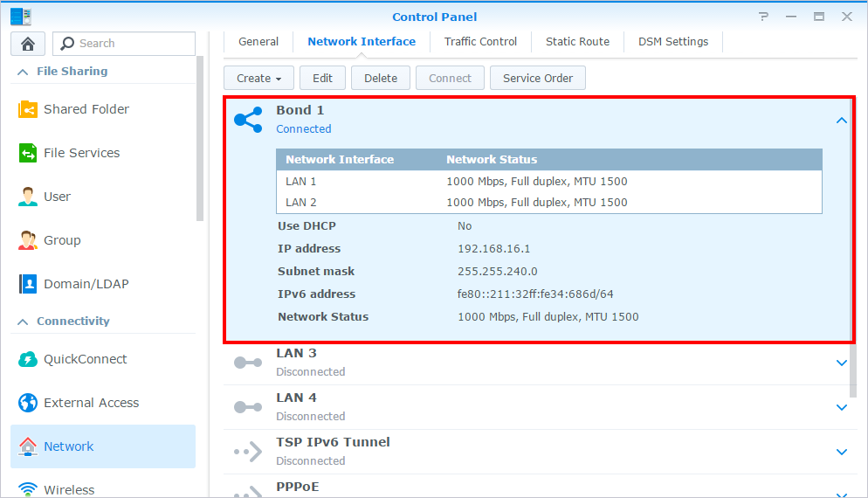The width and height of the screenshot is (868, 498).
Task: Click the TSP IPv6 Tunnel arrow icon
Action: coord(248,452)
